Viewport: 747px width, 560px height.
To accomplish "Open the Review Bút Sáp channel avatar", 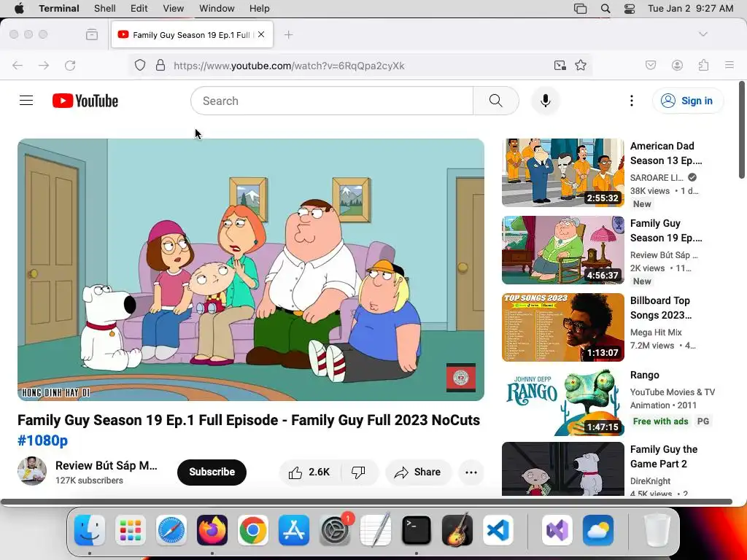I will click(32, 472).
